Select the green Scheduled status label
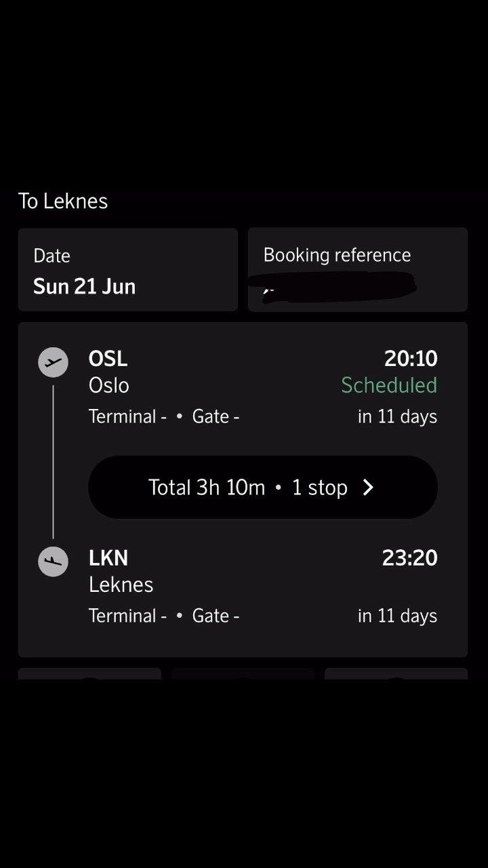Screen dimensions: 488x868 click(389, 385)
